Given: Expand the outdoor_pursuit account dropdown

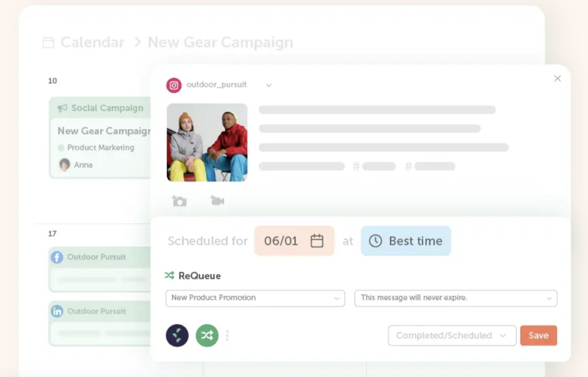Looking at the screenshot, I should pos(269,85).
